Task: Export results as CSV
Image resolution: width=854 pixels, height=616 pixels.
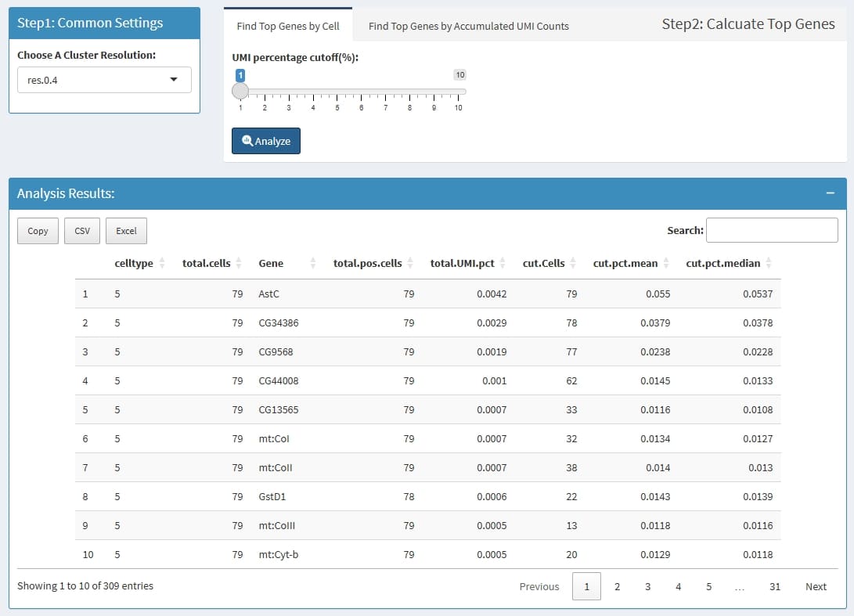Action: 82,231
